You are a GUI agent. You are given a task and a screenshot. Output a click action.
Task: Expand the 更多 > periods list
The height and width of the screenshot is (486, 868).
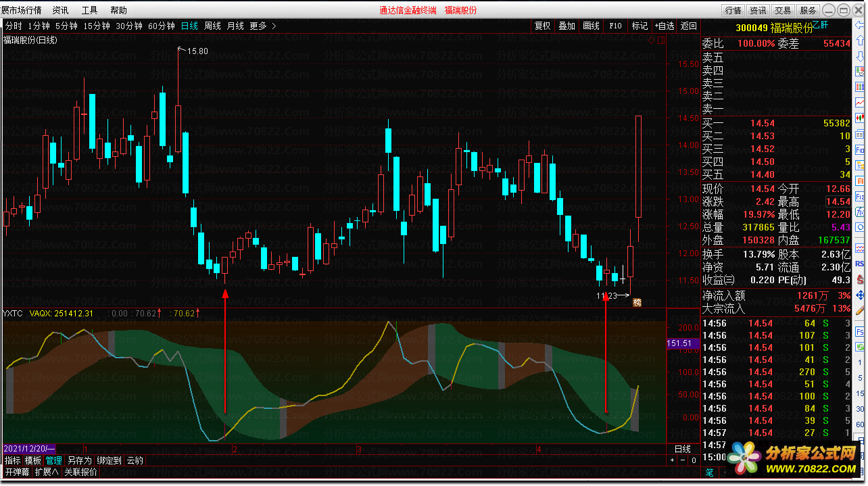point(263,26)
